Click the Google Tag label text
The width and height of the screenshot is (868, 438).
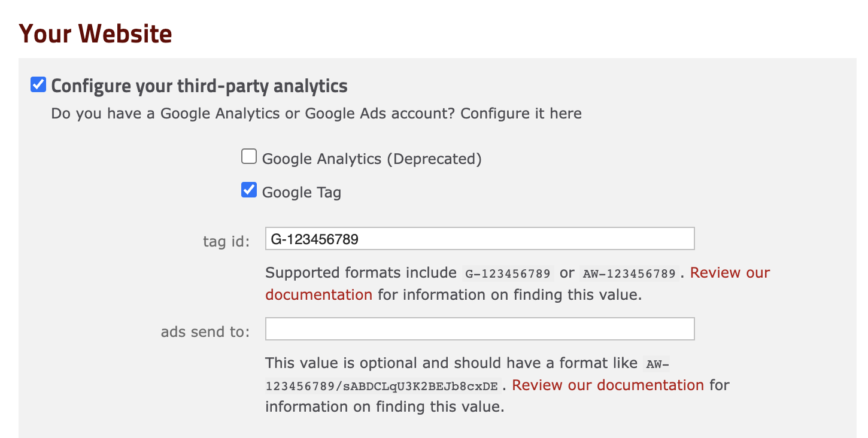click(302, 192)
